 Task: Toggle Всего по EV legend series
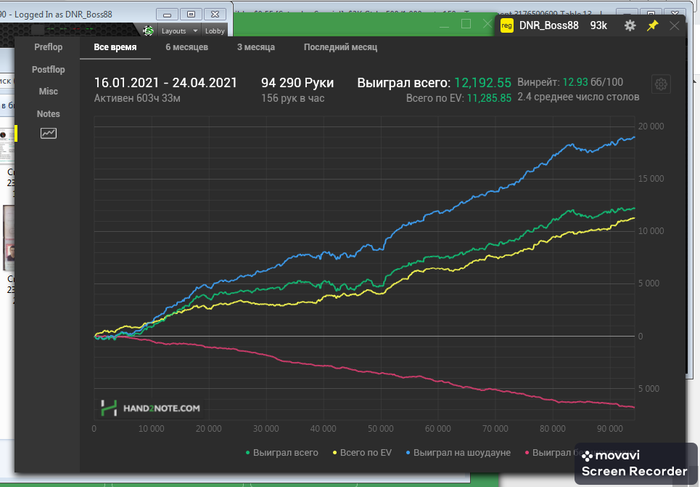pos(362,453)
